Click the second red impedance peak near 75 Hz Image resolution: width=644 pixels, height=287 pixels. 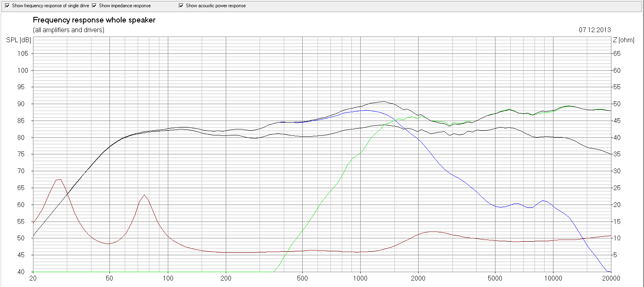pyautogui.click(x=144, y=195)
